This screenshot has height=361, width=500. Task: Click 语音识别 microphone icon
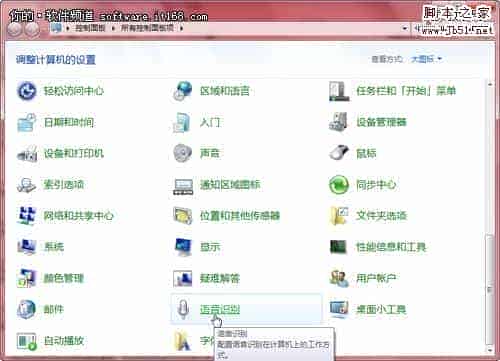coord(183,309)
